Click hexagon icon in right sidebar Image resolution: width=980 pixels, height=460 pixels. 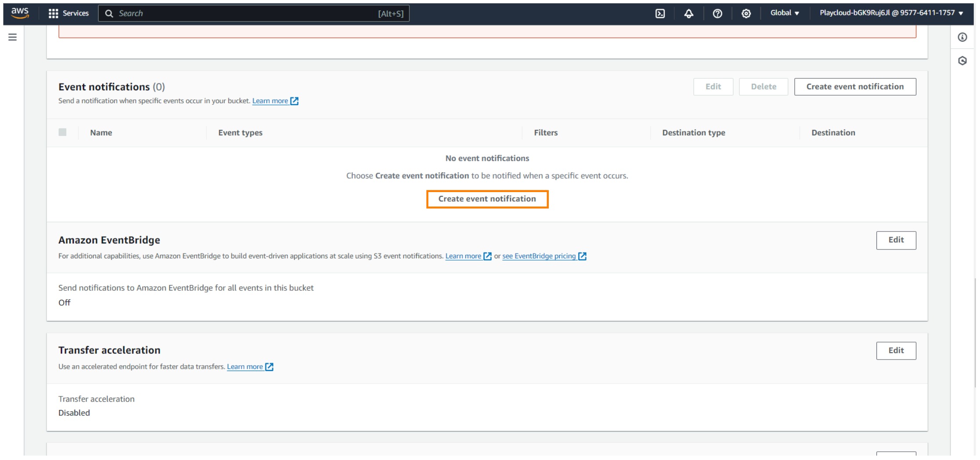tap(962, 61)
